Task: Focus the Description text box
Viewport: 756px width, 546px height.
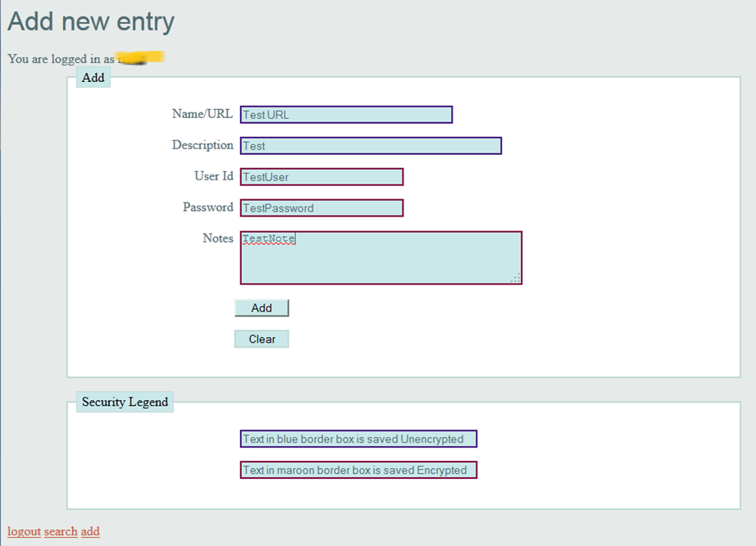Action: click(x=371, y=146)
